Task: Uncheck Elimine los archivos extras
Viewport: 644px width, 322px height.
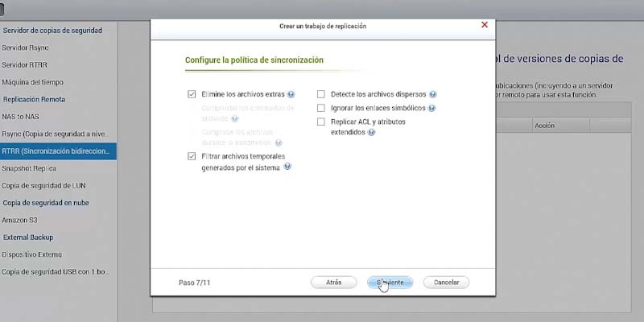Action: pyautogui.click(x=192, y=94)
